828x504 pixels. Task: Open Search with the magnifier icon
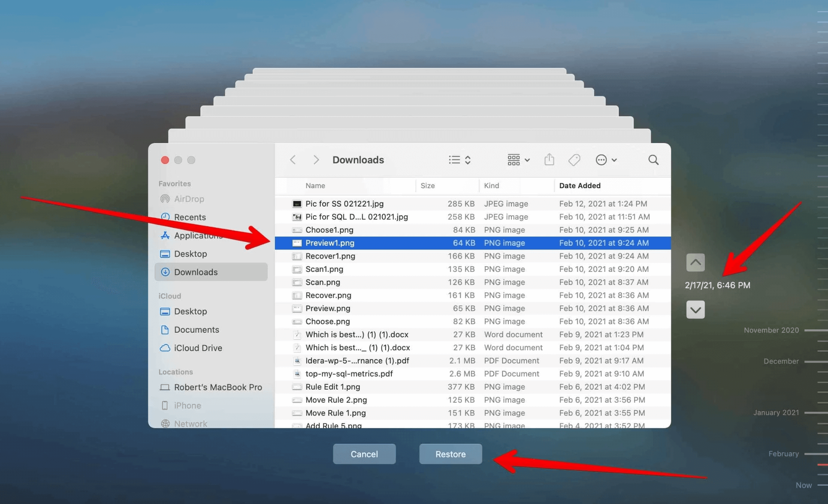coord(653,160)
